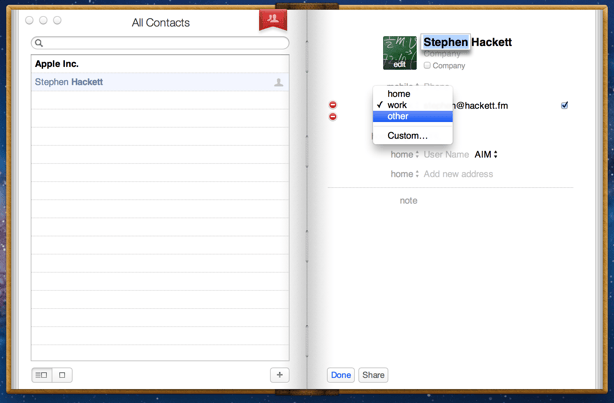614x403 pixels.
Task: Click the User Name field
Action: coord(446,155)
